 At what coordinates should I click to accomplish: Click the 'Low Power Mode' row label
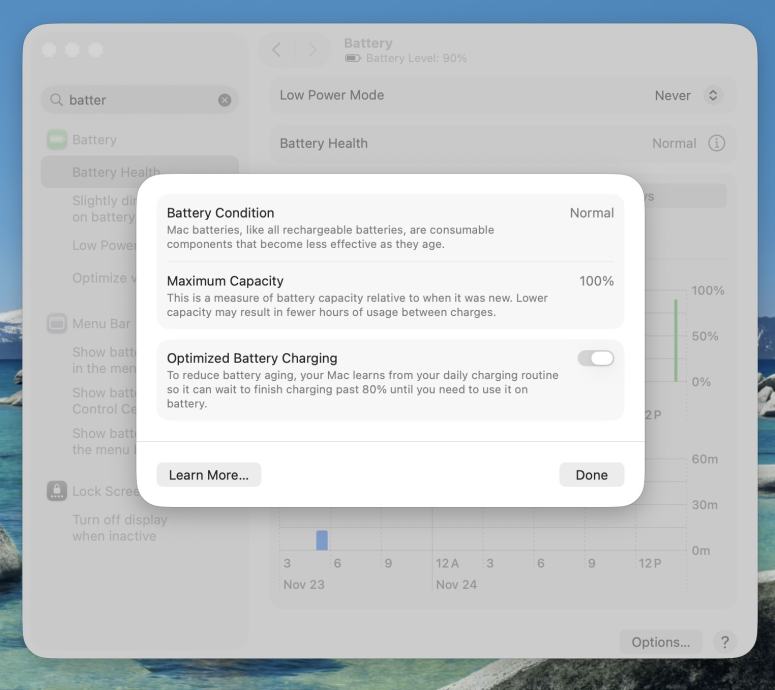(332, 95)
